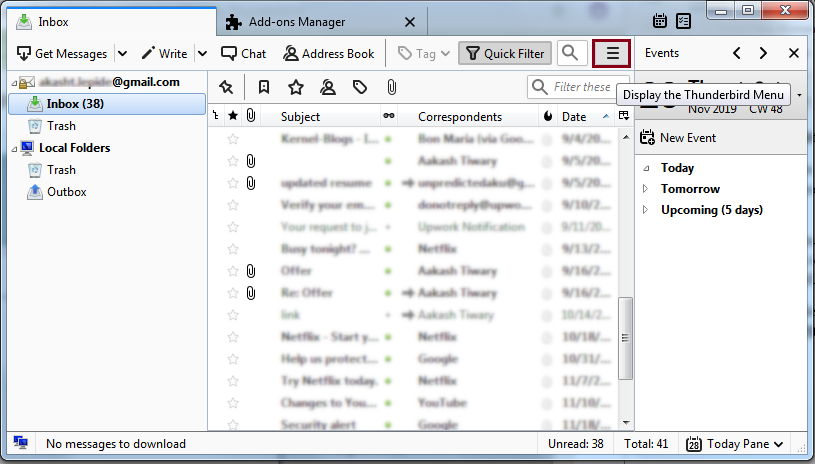
Task: Collapse the gmail.com account tree
Action: [x=14, y=83]
